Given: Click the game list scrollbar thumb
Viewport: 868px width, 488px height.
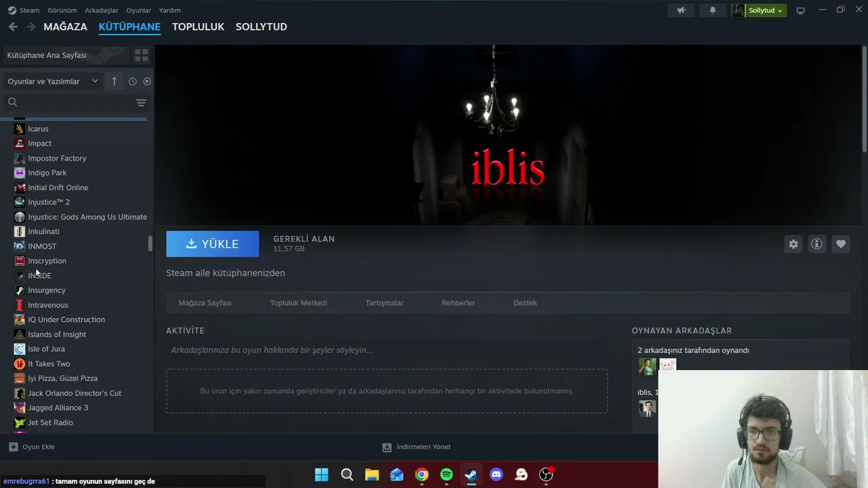Looking at the screenshot, I should pos(151,243).
